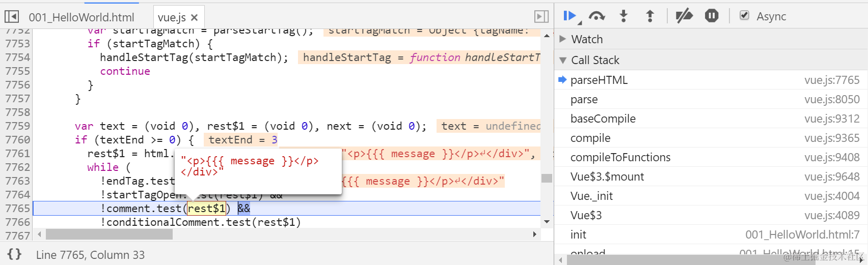Open the vue.js:9312 source link
868x265 pixels.
coord(832,119)
